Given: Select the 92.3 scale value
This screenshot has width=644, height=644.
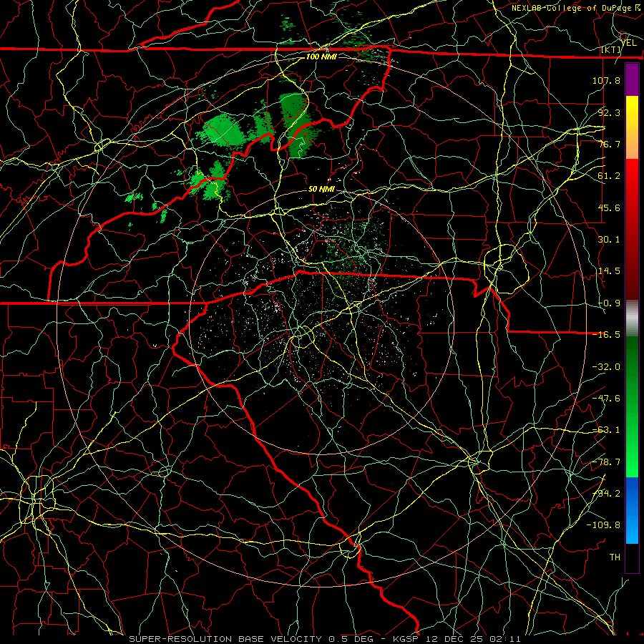Looking at the screenshot, I should click(609, 112).
